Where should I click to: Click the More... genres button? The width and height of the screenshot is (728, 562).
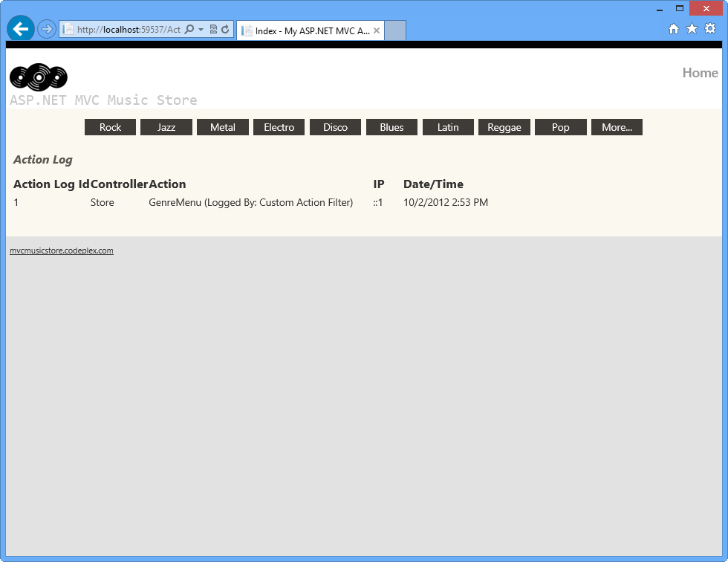[x=617, y=127]
